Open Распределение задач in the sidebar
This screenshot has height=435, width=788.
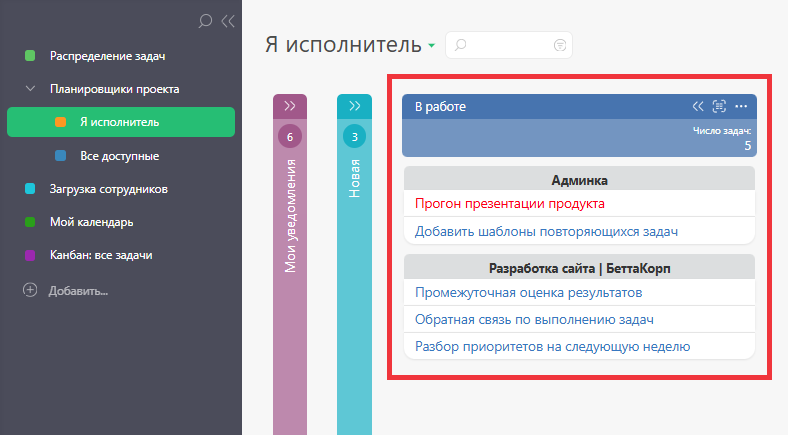(108, 56)
